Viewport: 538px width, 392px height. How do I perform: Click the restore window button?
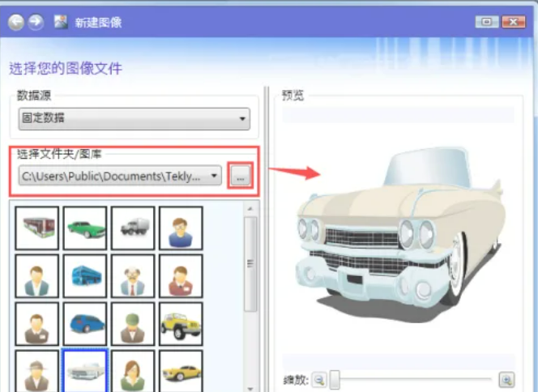[486, 22]
